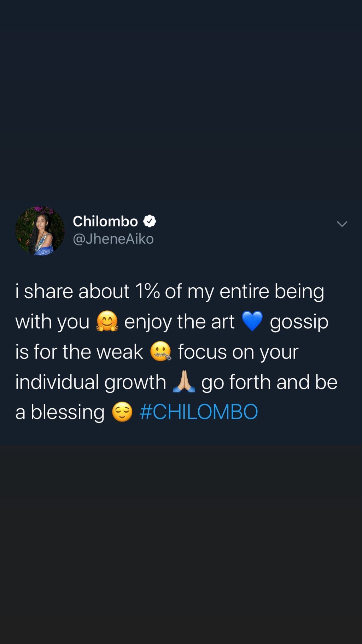The height and width of the screenshot is (644, 362).
Task: Tap the blue verified badge icon
Action: [x=150, y=221]
